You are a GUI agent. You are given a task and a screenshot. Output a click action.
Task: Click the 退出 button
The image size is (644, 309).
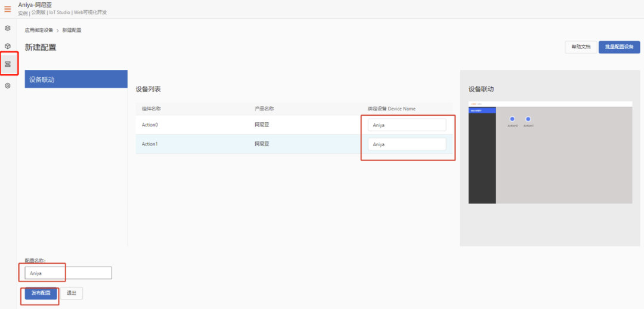point(72,293)
